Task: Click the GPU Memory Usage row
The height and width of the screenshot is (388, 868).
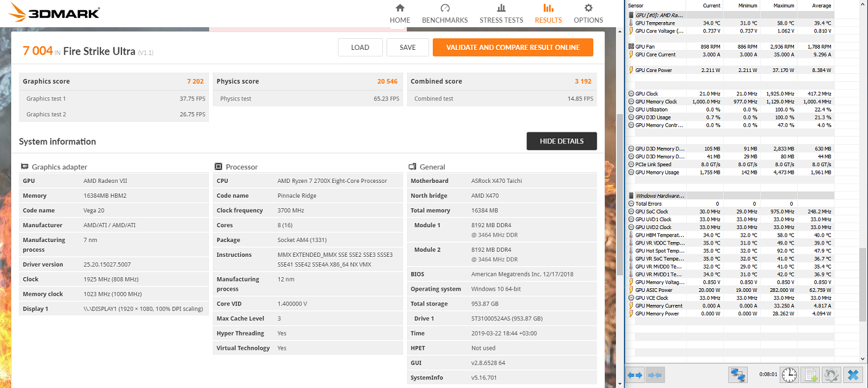Action: 730,172
